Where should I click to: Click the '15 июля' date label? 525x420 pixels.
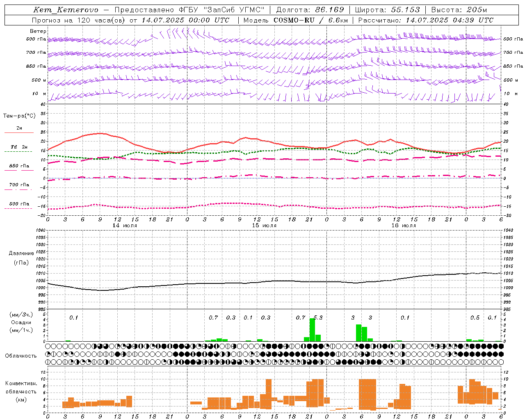[264, 226]
